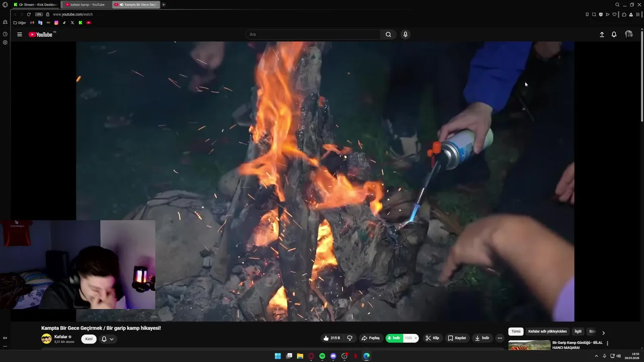Reload the page with refresh icon
Image resolution: width=644 pixels, height=362 pixels.
(29, 15)
